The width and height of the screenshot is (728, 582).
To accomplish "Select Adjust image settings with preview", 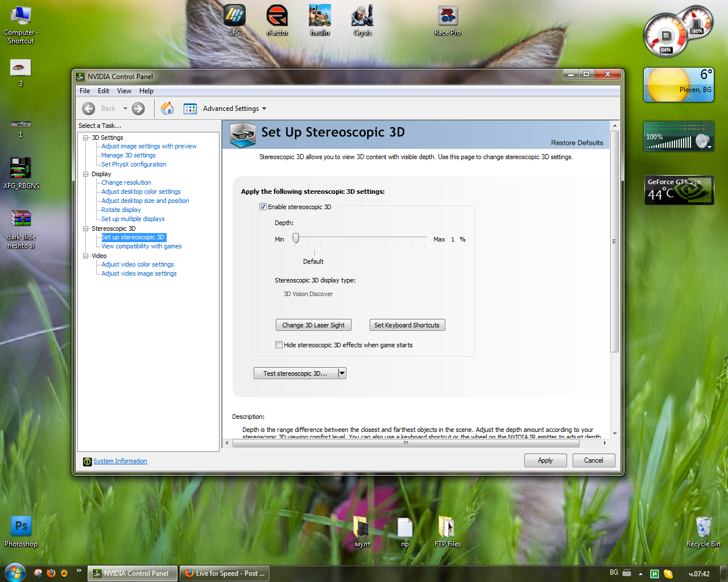I will (149, 146).
